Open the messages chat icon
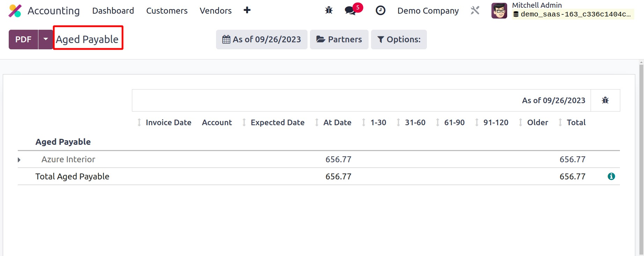Image resolution: width=644 pixels, height=256 pixels. (350, 10)
